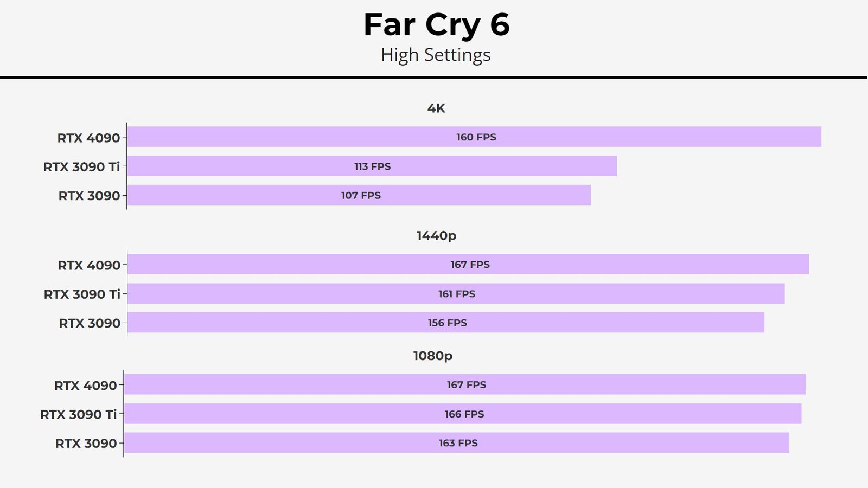The image size is (868, 488).
Task: Click the RTX 4090 label under 1440p
Action: click(89, 265)
